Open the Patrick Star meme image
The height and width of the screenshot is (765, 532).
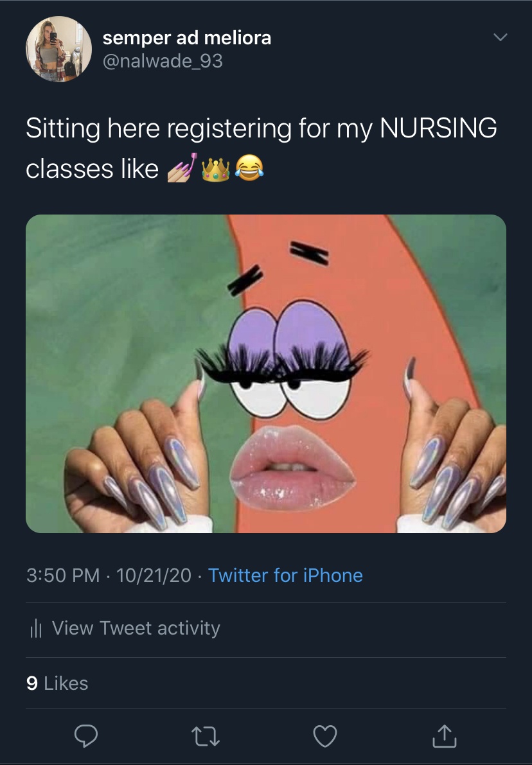(x=266, y=374)
